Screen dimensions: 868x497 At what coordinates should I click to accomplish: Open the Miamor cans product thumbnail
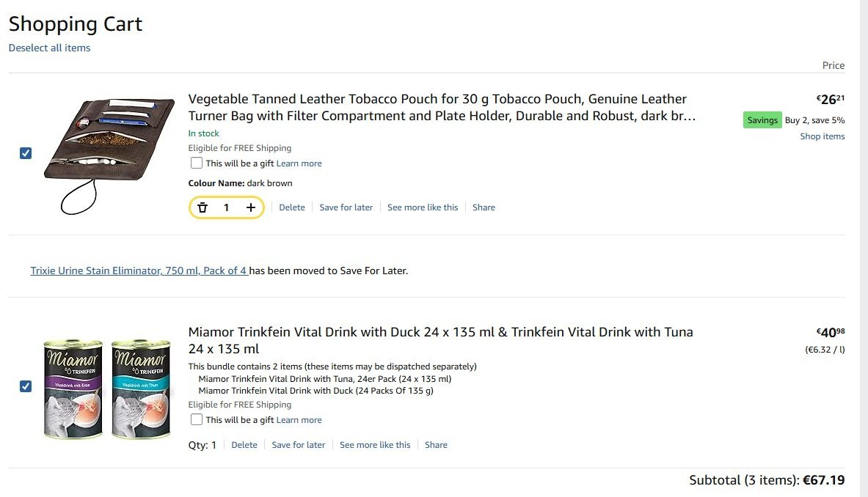109,389
